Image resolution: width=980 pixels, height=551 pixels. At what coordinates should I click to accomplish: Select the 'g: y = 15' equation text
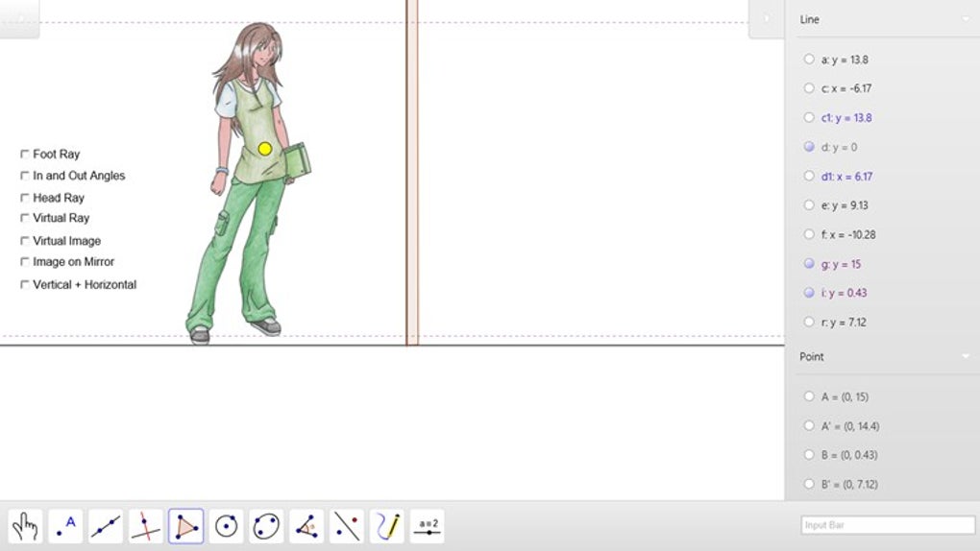(842, 264)
